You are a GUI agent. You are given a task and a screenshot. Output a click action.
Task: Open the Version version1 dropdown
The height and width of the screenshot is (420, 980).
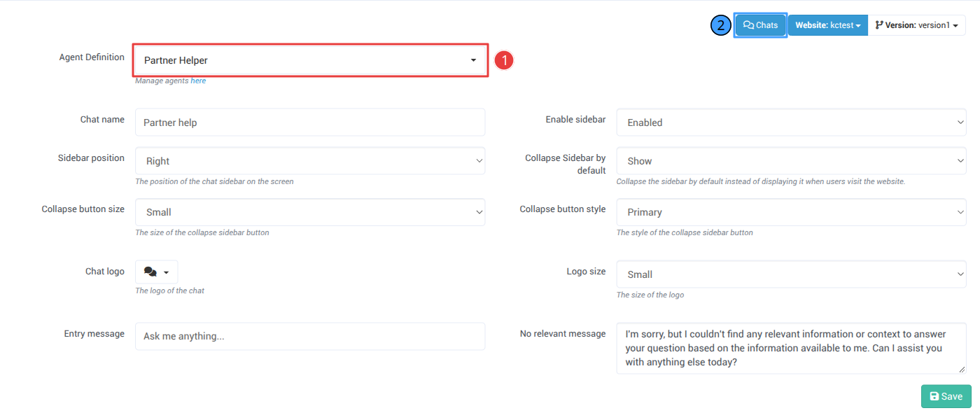[x=916, y=25]
